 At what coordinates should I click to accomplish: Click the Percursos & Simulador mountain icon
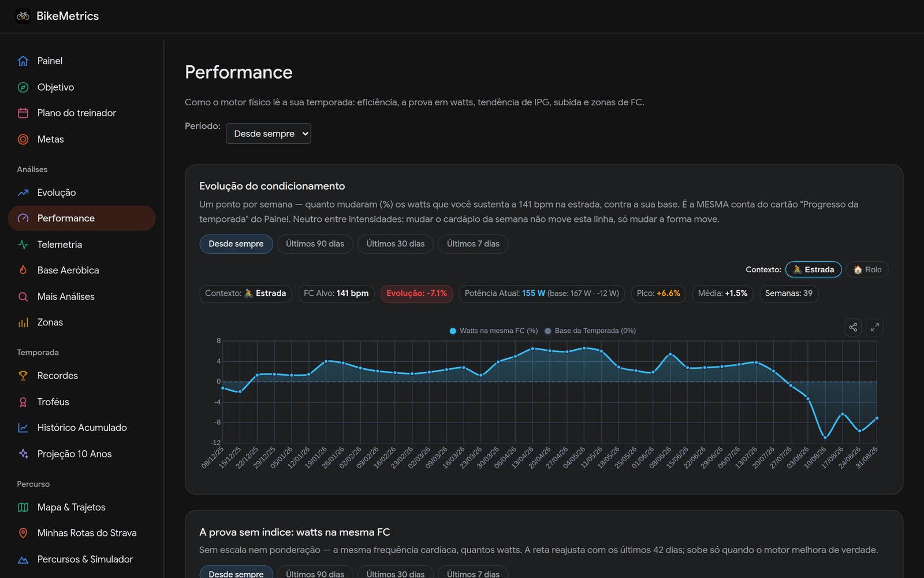click(23, 560)
